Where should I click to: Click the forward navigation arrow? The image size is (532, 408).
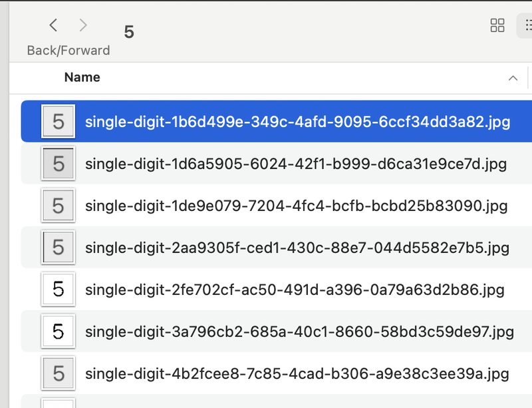pos(82,25)
